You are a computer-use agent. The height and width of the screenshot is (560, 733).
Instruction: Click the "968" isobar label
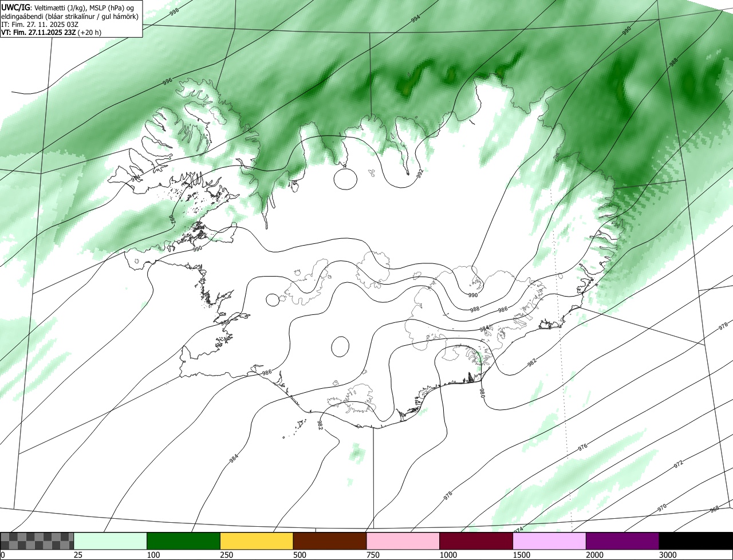[x=715, y=510]
